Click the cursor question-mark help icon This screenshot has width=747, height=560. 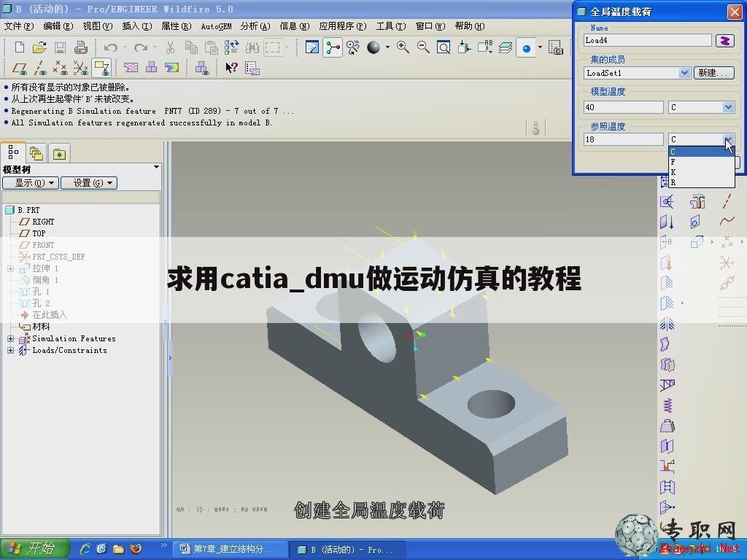(x=231, y=68)
